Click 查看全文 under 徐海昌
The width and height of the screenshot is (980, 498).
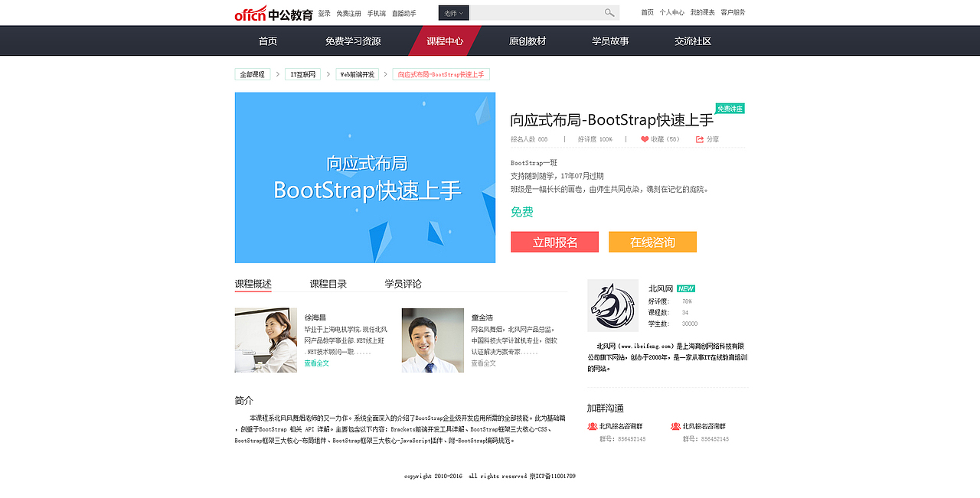[x=316, y=363]
